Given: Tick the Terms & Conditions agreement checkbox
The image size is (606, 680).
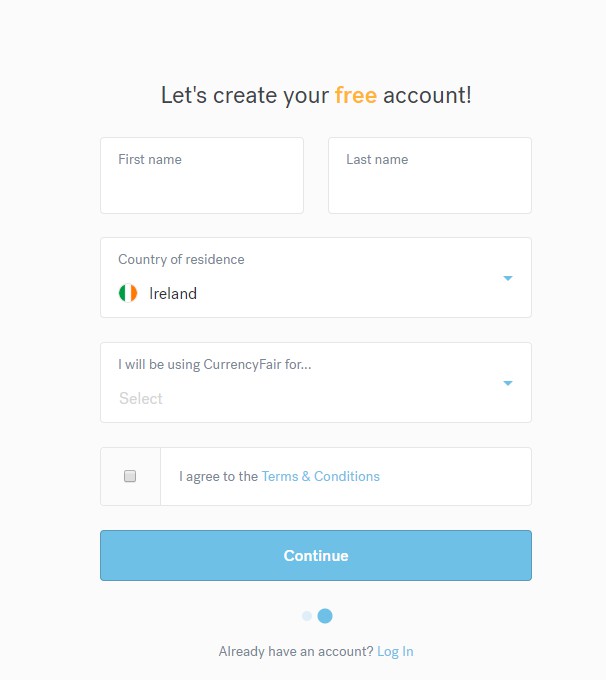Looking at the screenshot, I should click(x=130, y=476).
